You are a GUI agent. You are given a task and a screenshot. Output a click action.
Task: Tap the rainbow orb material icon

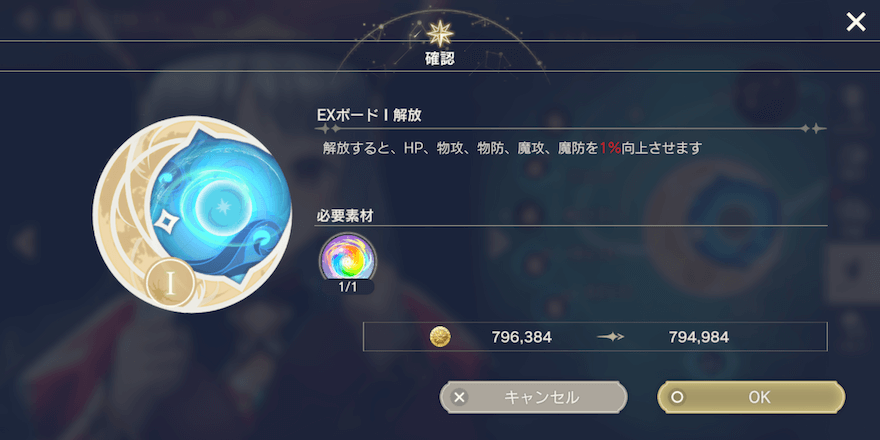click(348, 259)
